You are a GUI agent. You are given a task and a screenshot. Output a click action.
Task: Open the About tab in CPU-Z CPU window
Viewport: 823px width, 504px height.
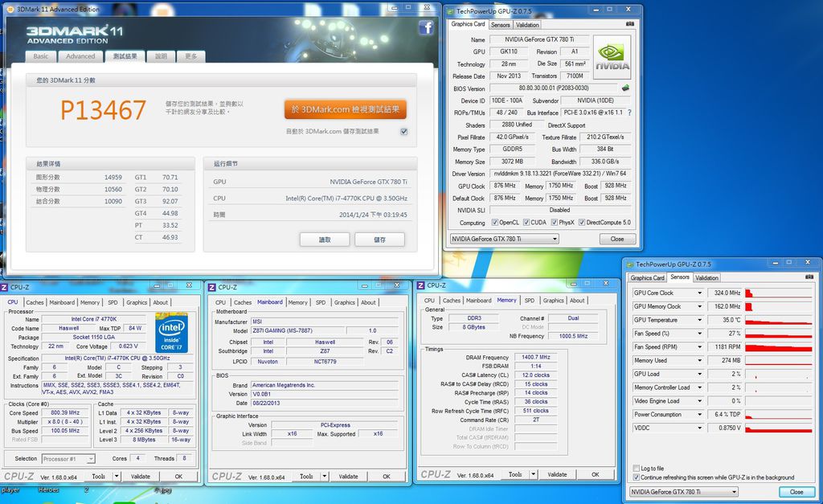click(160, 302)
